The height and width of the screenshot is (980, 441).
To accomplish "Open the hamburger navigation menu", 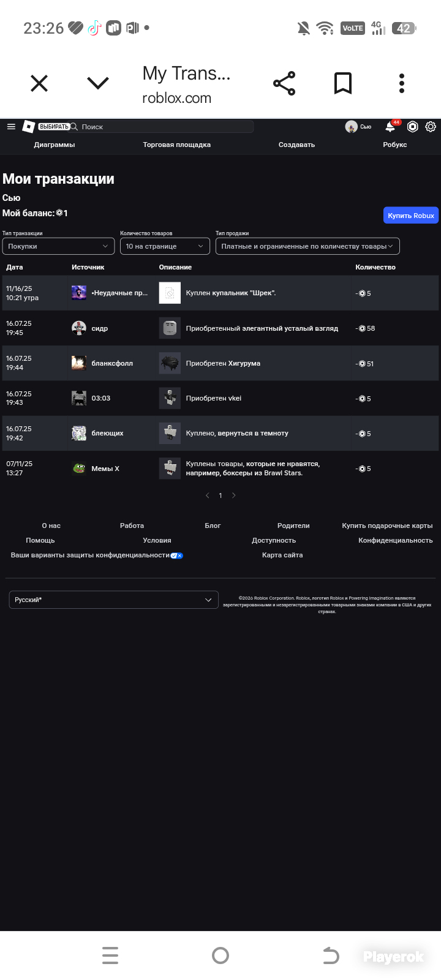I will [x=11, y=127].
